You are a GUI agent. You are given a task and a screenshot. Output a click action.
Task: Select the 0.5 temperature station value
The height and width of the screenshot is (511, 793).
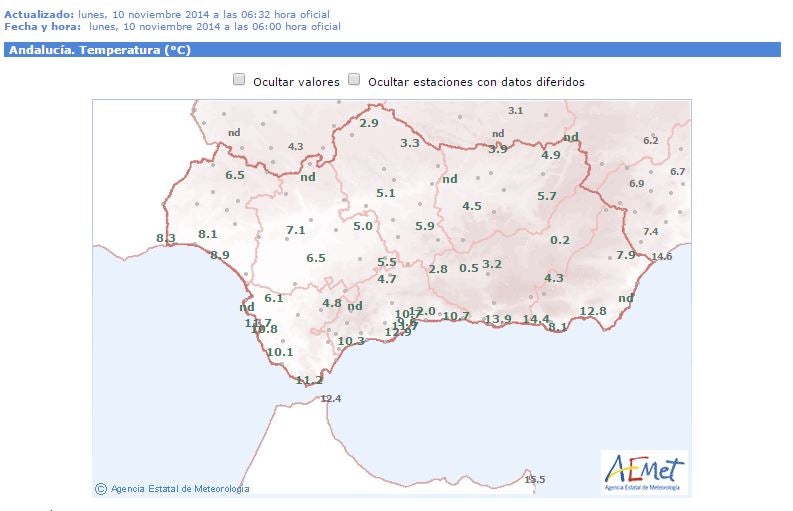pos(469,268)
